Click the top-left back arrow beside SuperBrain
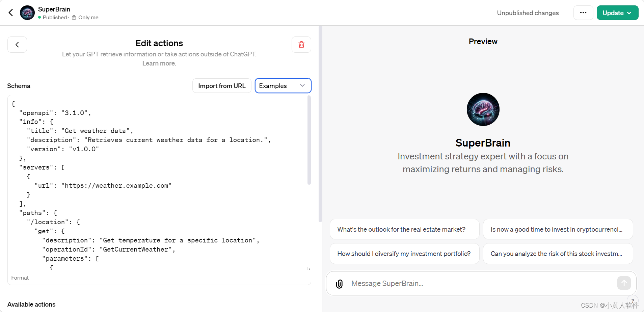The width and height of the screenshot is (644, 312). coord(11,13)
